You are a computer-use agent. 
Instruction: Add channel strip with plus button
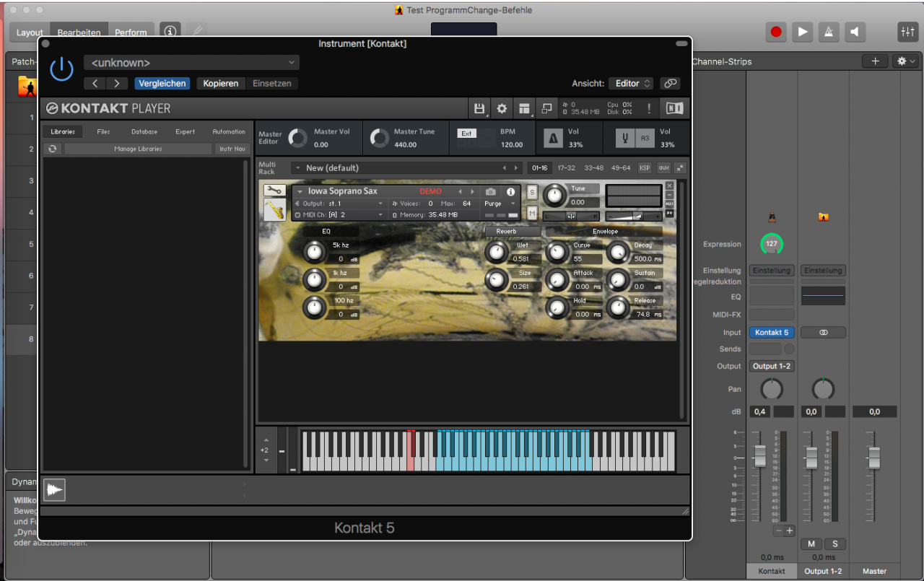pos(875,61)
